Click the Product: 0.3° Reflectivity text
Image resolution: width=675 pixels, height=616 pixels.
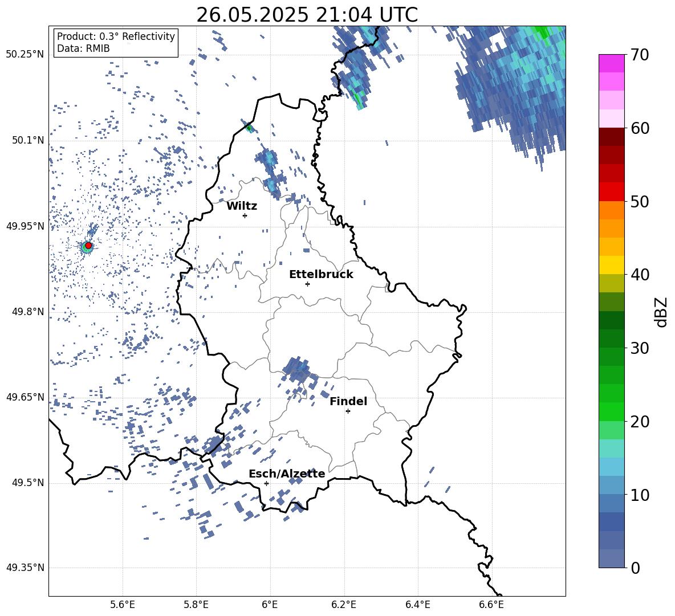[x=116, y=36]
